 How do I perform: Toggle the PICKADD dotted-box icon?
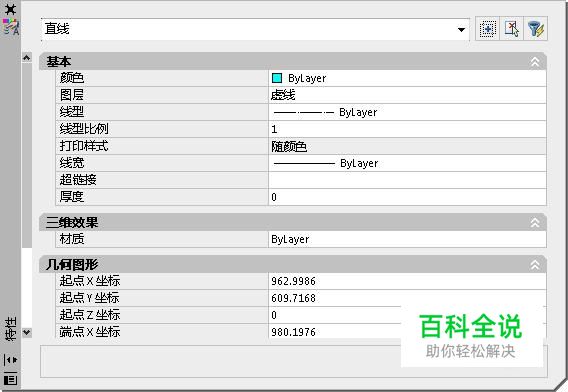coord(487,29)
